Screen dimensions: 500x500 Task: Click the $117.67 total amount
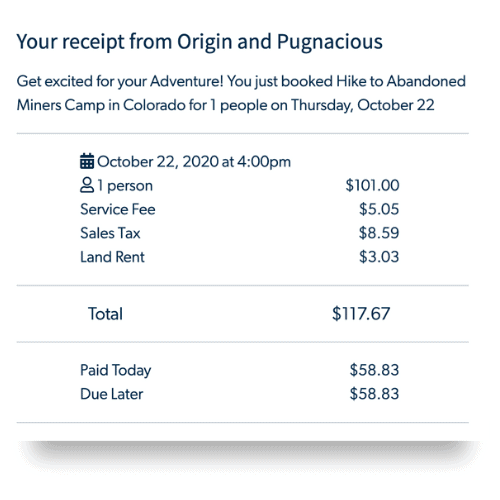tap(361, 314)
